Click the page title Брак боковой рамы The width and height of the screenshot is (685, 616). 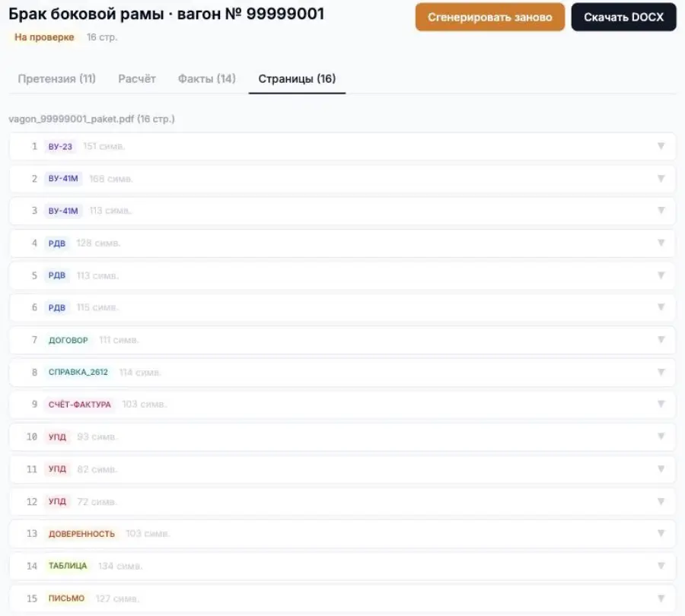(x=86, y=14)
